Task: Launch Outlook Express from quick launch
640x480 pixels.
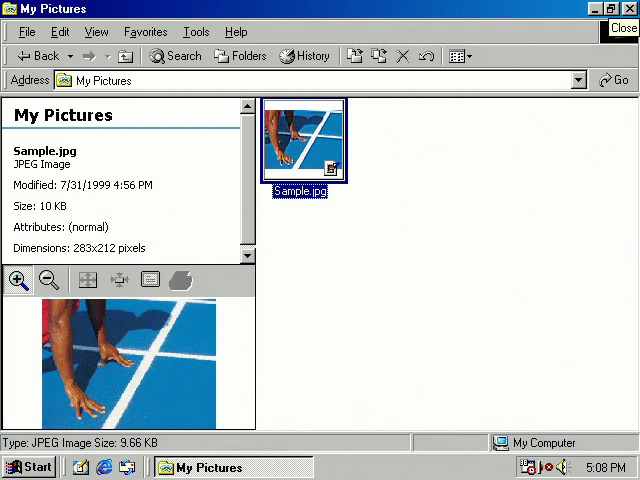Action: (x=127, y=467)
